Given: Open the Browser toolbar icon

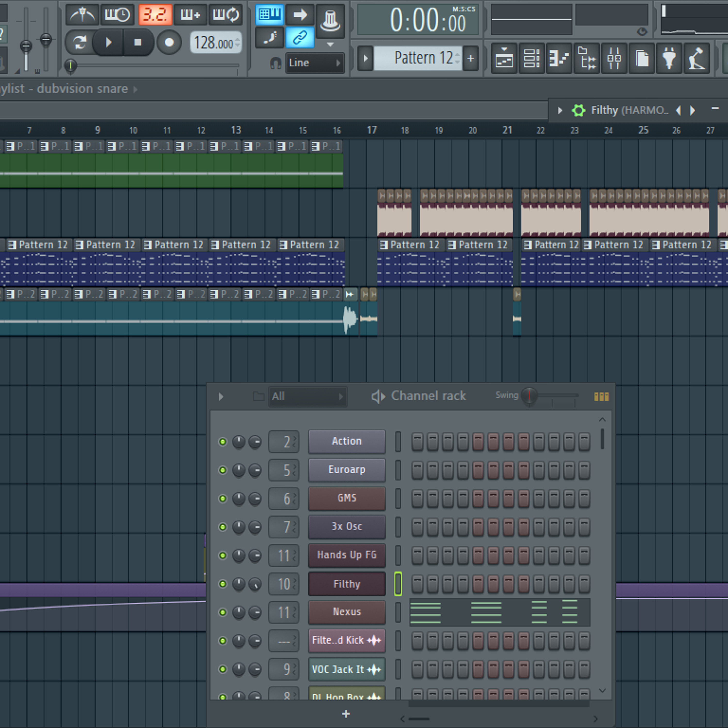Looking at the screenshot, I should (587, 58).
